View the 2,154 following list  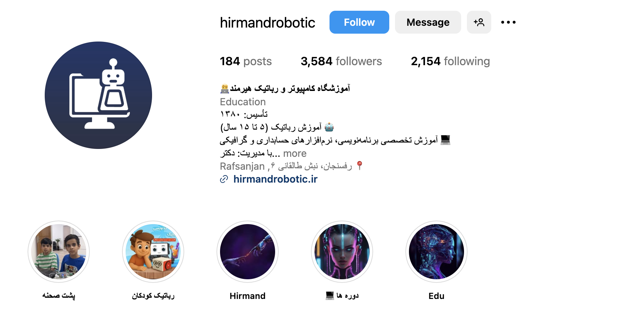pyautogui.click(x=450, y=61)
